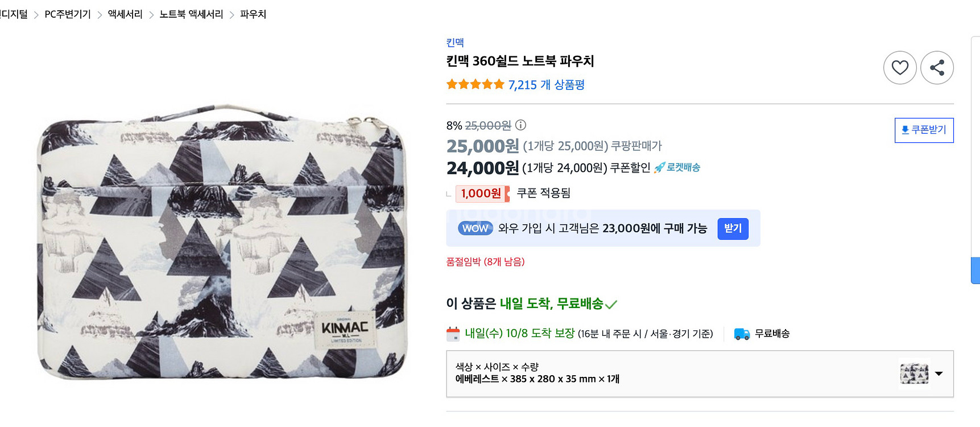Click the free shipping truck icon
The image size is (980, 427).
742,334
